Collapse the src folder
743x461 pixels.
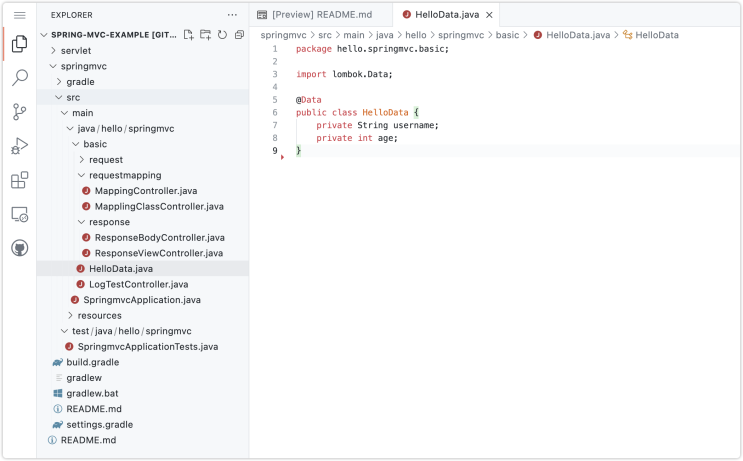point(142,98)
